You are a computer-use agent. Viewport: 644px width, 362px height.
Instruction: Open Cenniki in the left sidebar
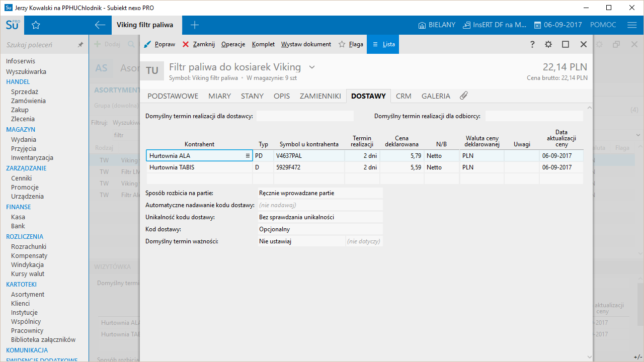click(x=21, y=178)
